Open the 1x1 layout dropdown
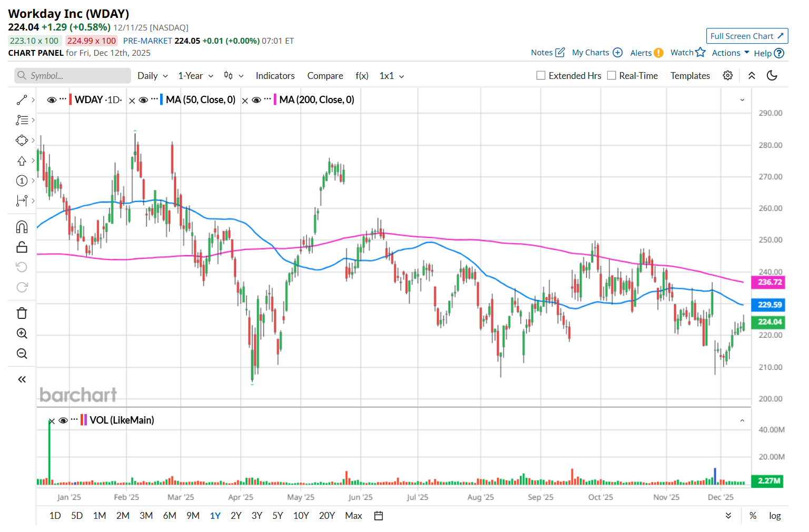This screenshot has height=532, width=809. pyautogui.click(x=392, y=76)
